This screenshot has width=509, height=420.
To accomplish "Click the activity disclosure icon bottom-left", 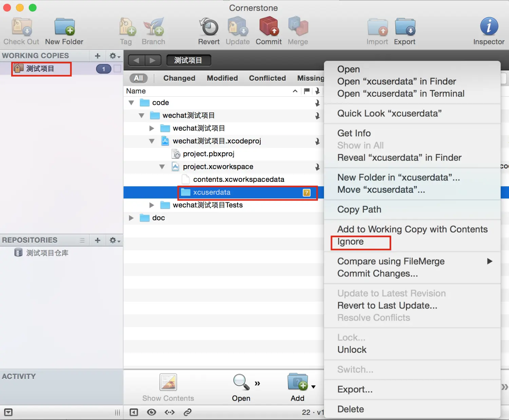I will [8, 412].
